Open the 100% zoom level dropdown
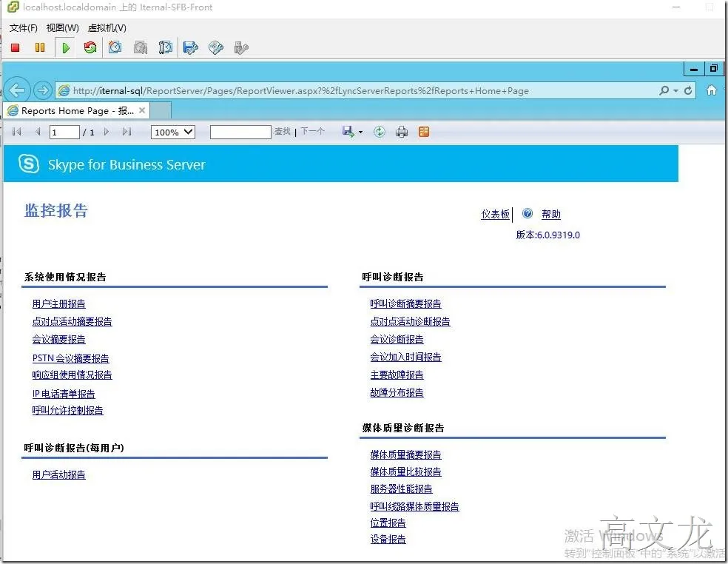This screenshot has height=564, width=728. click(172, 132)
